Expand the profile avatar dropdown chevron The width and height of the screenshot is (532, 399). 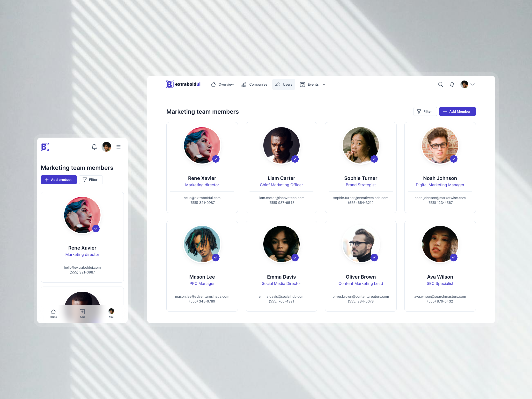[473, 84]
